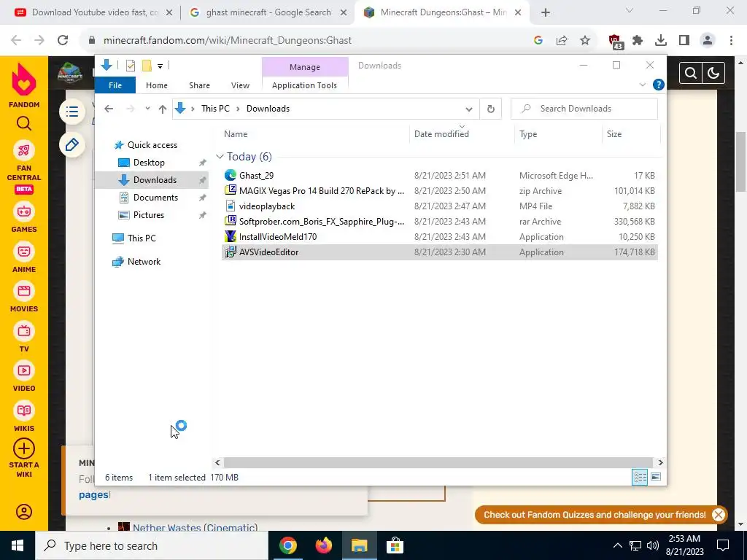747x560 pixels.
Task: Open Wikis section in Fandom sidebar
Action: click(24, 411)
